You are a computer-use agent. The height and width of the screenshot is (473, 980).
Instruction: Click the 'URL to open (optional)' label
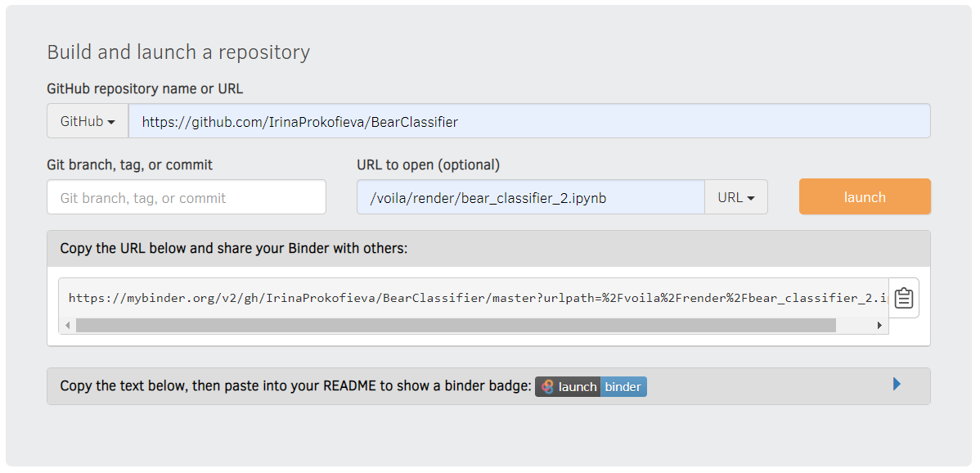pos(429,165)
